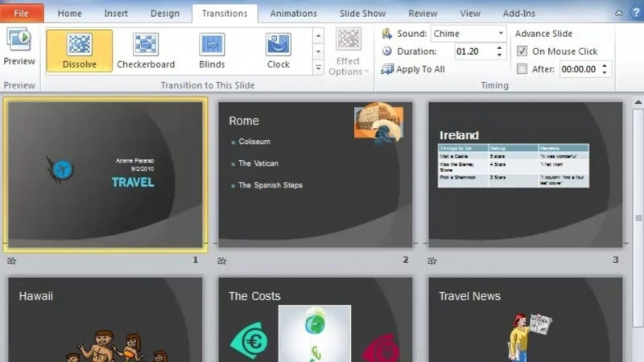Click transition star icon under slide 1
Image resolution: width=644 pixels, height=362 pixels.
[11, 261]
